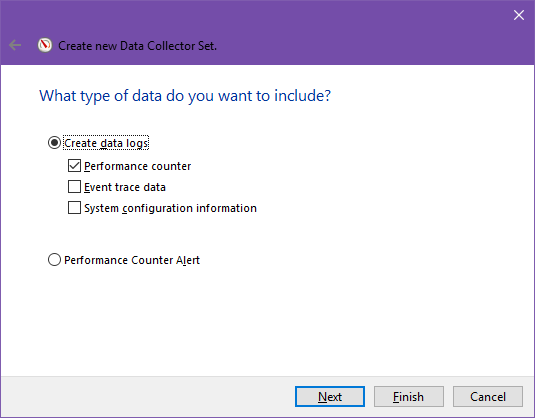Click the 'What type of data' heading

pos(185,96)
